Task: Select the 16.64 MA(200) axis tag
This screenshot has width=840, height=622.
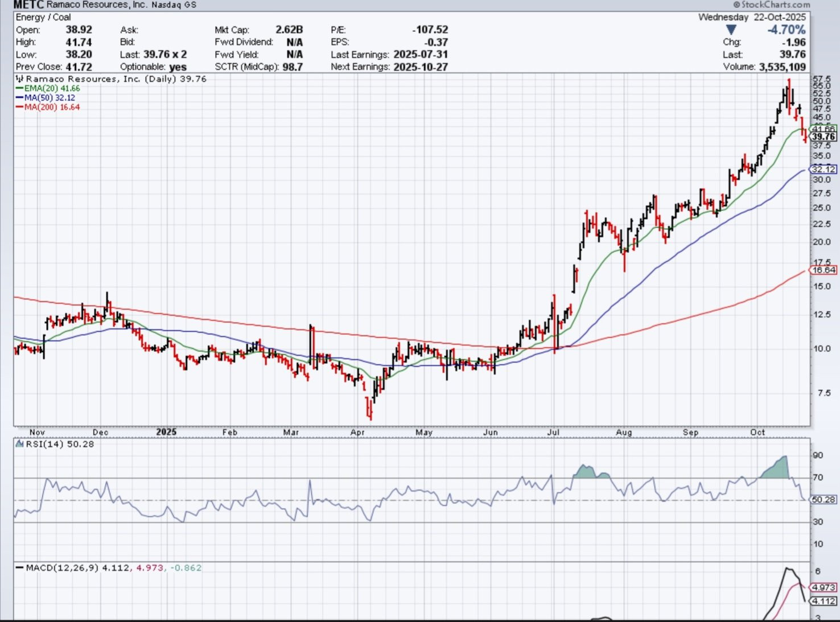Action: pos(823,270)
